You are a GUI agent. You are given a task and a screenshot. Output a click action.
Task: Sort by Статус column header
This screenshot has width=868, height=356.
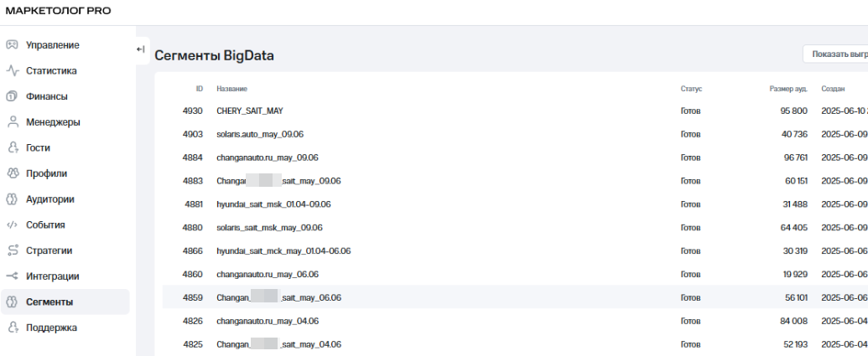691,89
